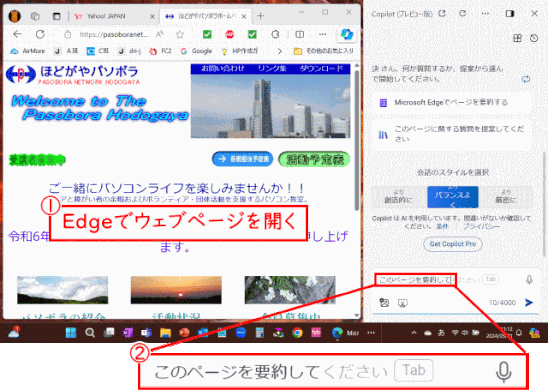This screenshot has width=548, height=390.
Task: Click the 活動予定表 green button
Action: tap(314, 159)
